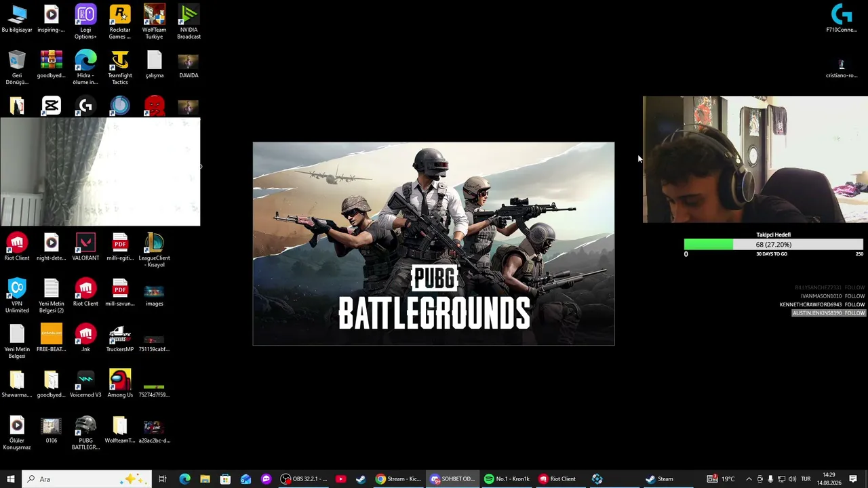Select the night-dete media file
Image resolution: width=868 pixels, height=488 pixels.
[x=52, y=247]
